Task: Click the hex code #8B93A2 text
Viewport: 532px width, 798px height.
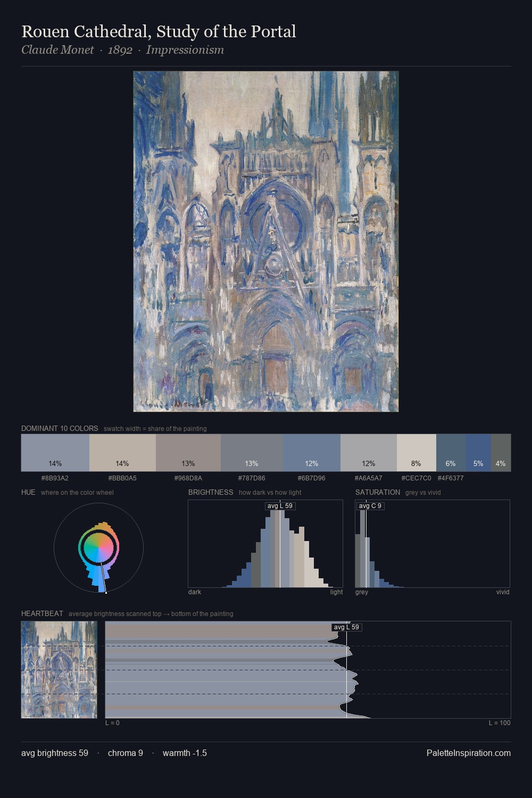Action: (55, 478)
